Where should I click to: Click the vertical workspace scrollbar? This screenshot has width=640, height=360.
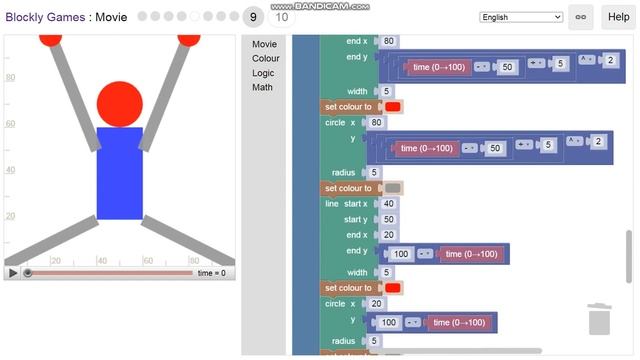(x=629, y=256)
